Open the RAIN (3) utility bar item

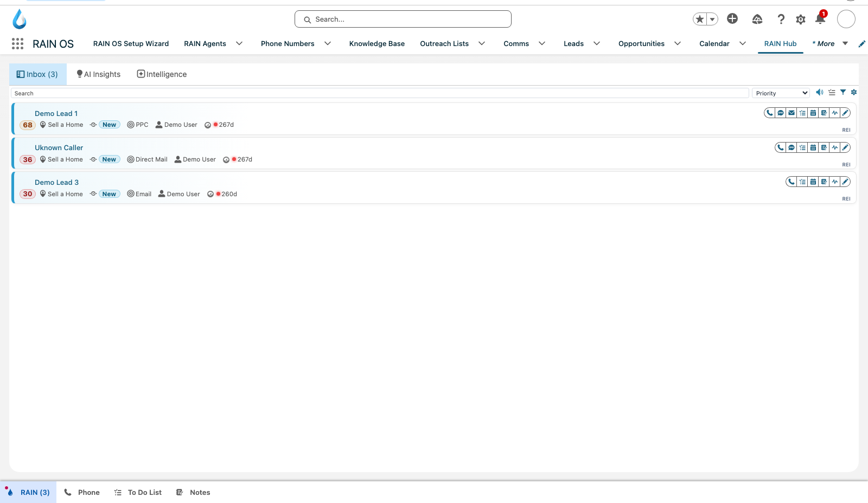coord(28,492)
